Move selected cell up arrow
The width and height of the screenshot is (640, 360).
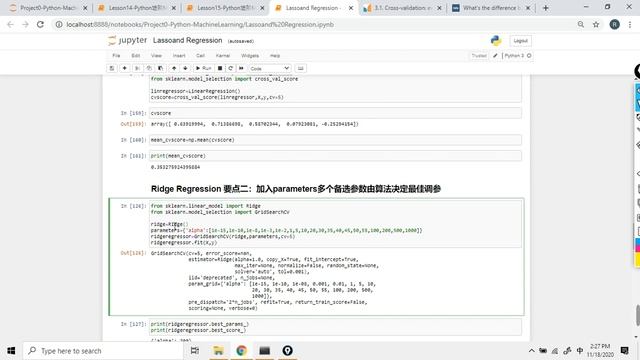click(x=174, y=68)
